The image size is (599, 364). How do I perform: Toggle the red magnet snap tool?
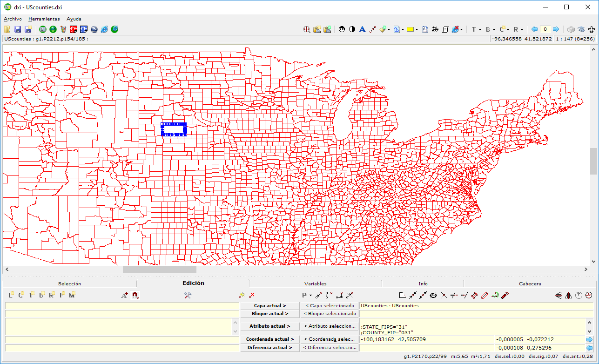point(135,295)
